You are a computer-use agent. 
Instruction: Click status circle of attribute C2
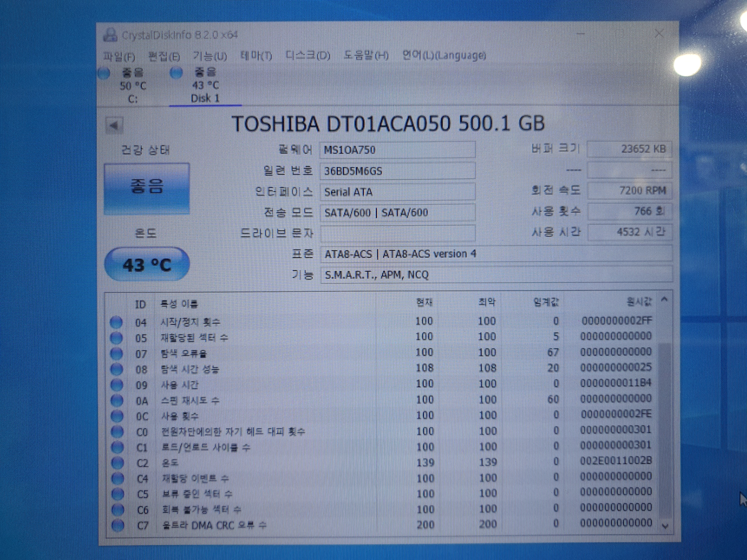coord(117,463)
